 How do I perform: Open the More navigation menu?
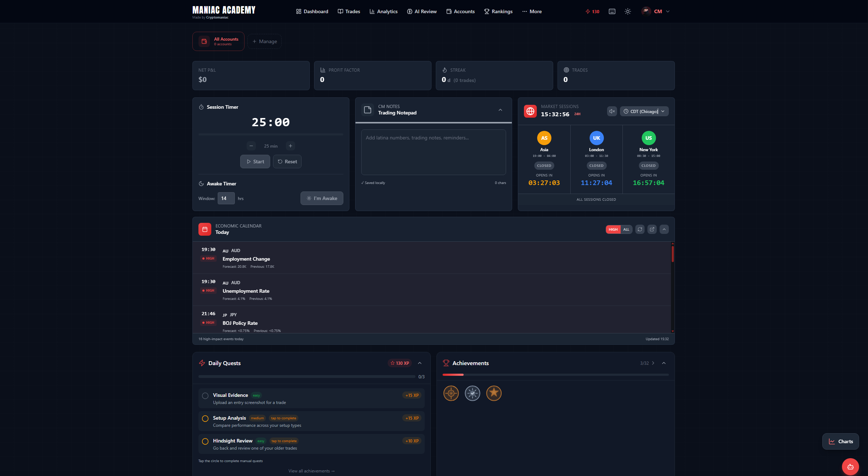point(532,11)
